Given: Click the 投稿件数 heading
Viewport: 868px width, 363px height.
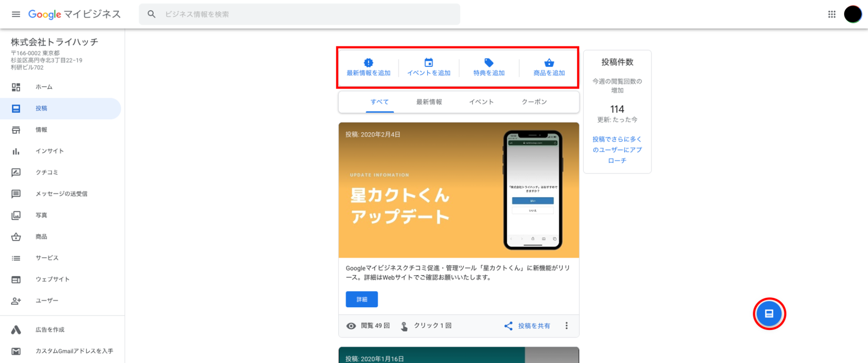Looking at the screenshot, I should [617, 62].
